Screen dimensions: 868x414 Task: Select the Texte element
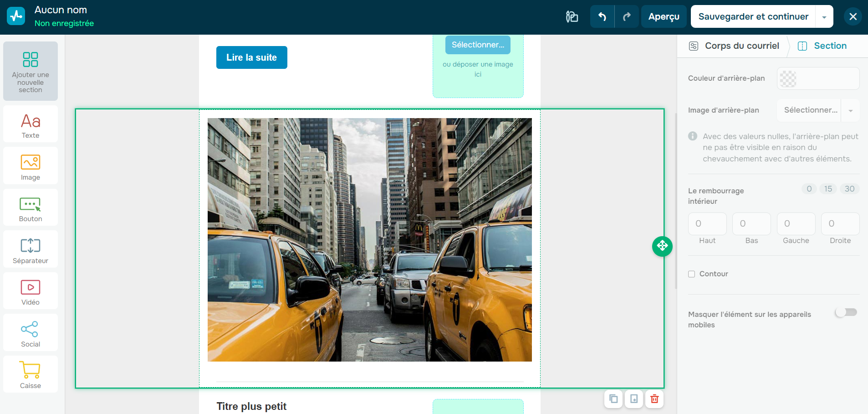tap(31, 124)
